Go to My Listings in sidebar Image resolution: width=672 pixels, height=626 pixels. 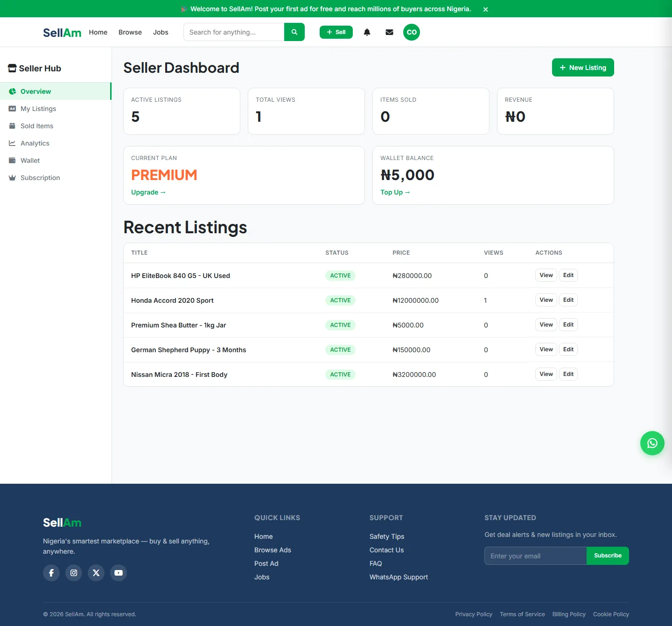click(x=56, y=109)
